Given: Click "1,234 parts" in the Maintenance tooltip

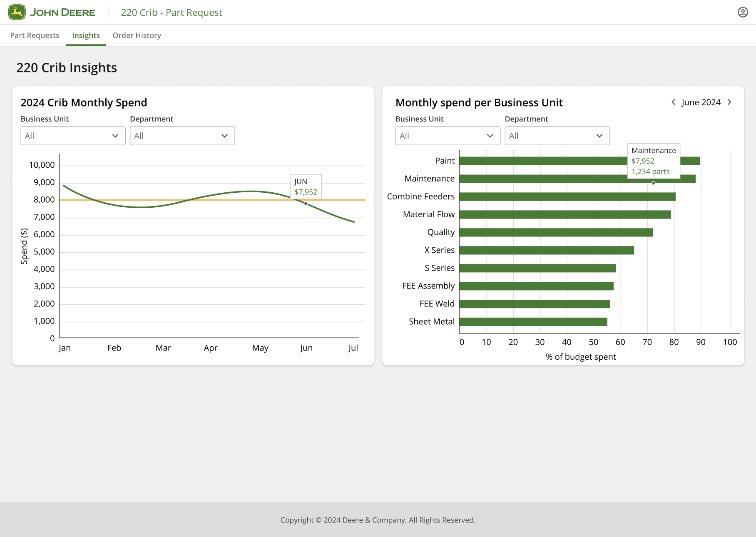Looking at the screenshot, I should pos(651,172).
